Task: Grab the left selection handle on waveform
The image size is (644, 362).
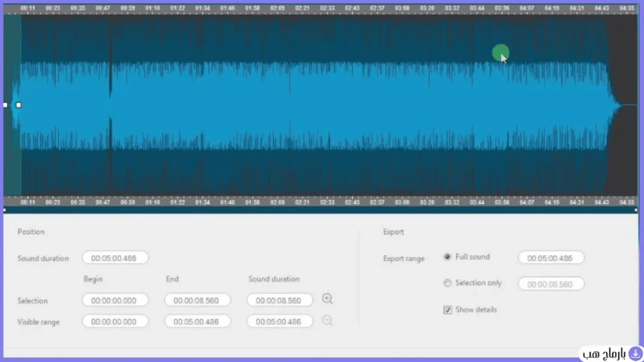Action: 5,105
